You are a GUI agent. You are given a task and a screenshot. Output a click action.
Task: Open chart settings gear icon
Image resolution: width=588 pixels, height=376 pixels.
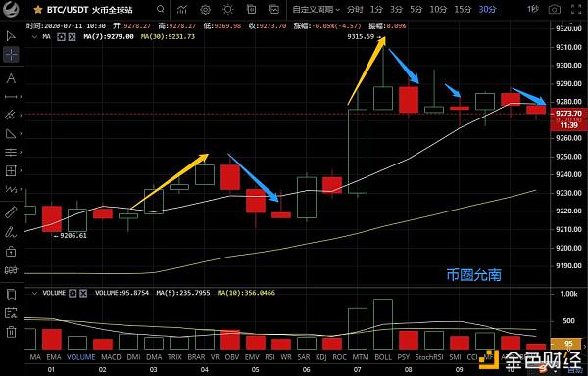pyautogui.click(x=205, y=10)
